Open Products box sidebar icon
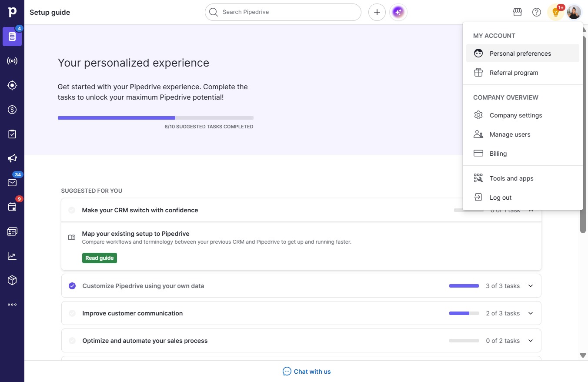588x382 pixels. click(x=12, y=280)
